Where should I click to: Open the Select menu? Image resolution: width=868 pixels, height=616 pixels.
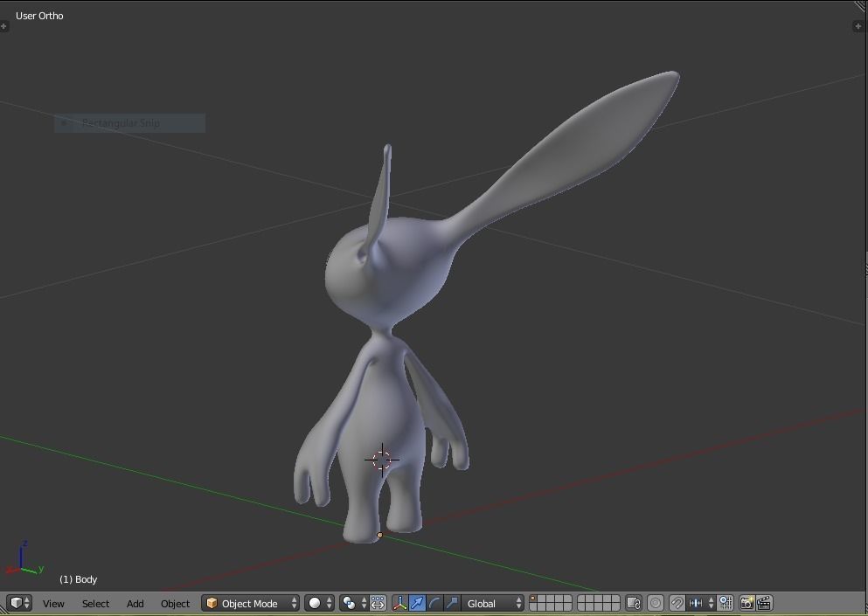(x=95, y=603)
